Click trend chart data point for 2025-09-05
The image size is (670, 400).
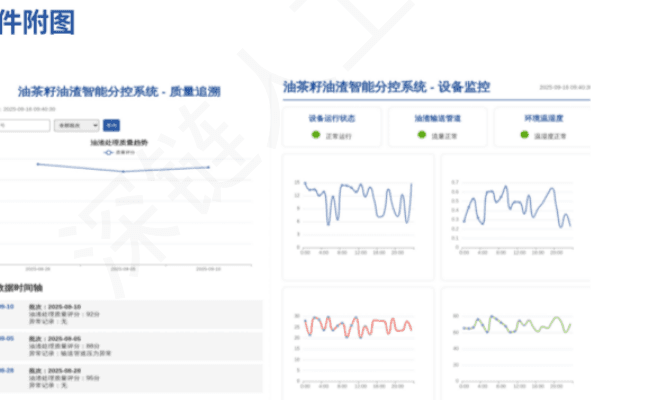pyautogui.click(x=123, y=171)
